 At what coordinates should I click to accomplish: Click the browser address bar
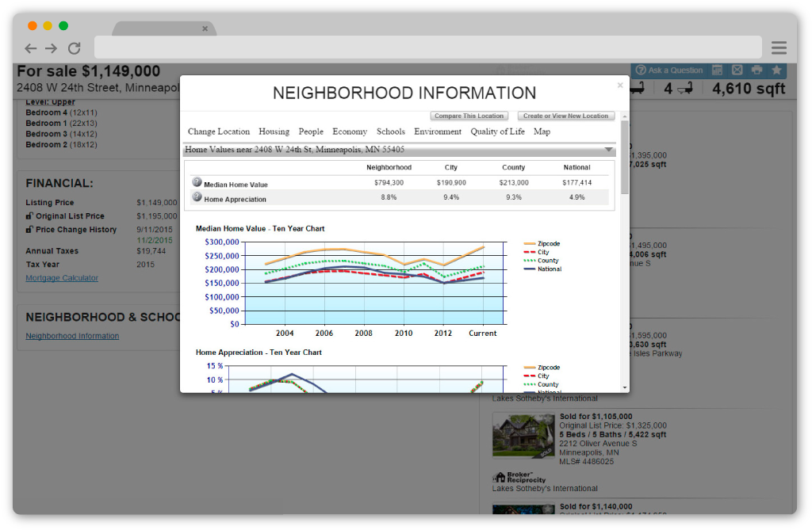click(428, 48)
